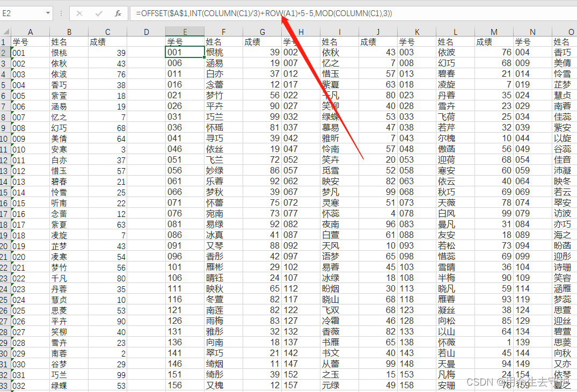The width and height of the screenshot is (577, 392).
Task: Click cell I2 with name 依秋
Action: click(339, 52)
